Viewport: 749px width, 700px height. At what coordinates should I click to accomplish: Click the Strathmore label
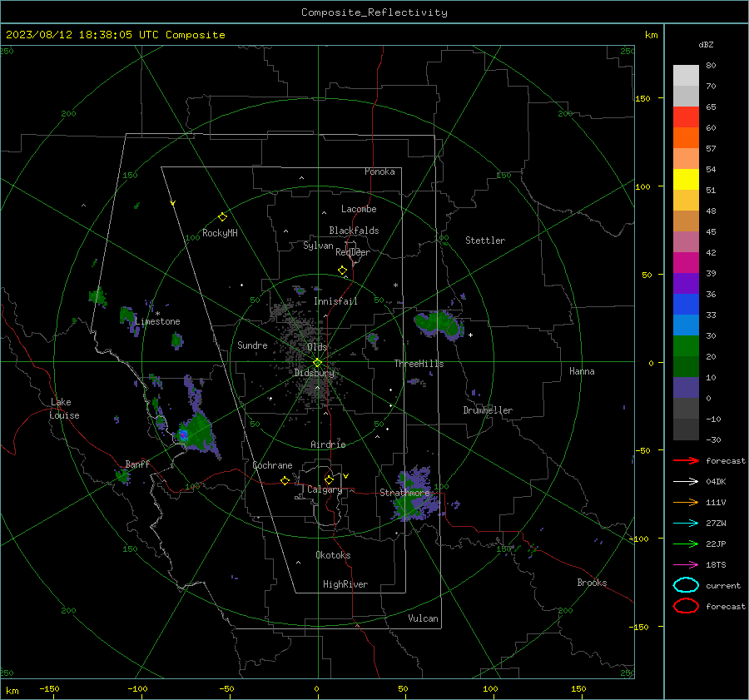[404, 493]
